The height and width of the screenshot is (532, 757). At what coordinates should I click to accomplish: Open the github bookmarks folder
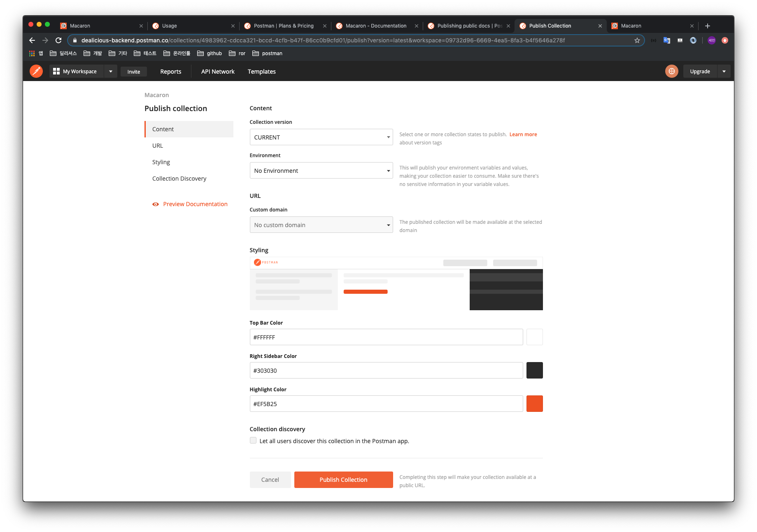click(209, 53)
